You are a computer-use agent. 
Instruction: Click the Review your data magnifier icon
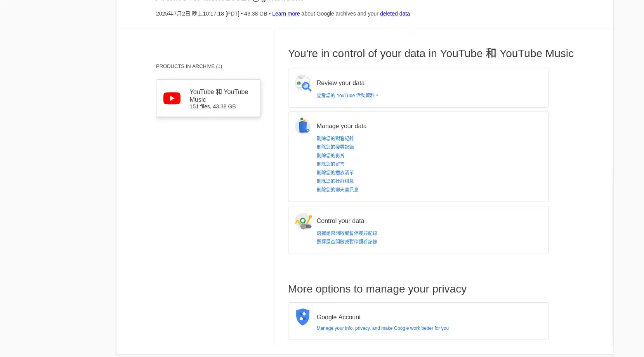coord(303,83)
